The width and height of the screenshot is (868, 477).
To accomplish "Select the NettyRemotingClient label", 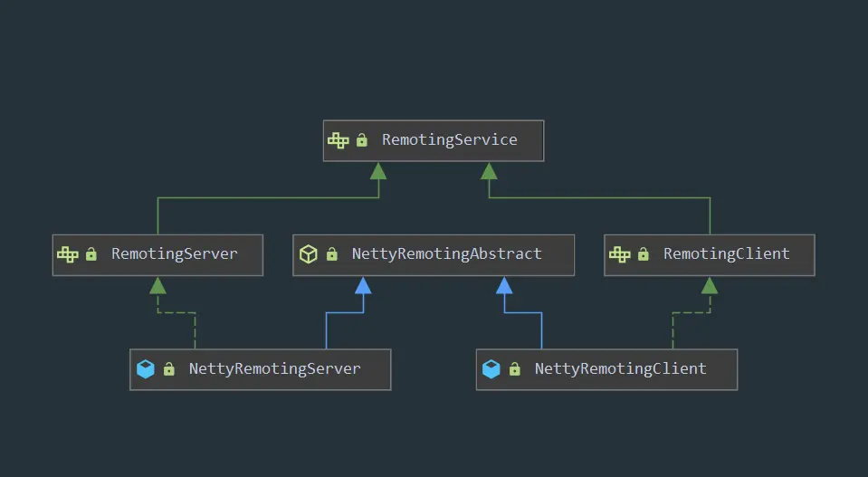I will coord(621,369).
